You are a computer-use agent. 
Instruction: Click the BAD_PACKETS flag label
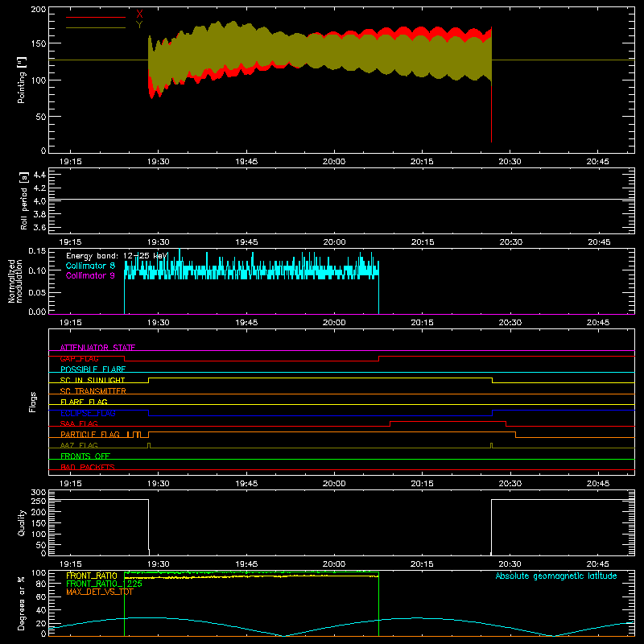click(x=88, y=467)
